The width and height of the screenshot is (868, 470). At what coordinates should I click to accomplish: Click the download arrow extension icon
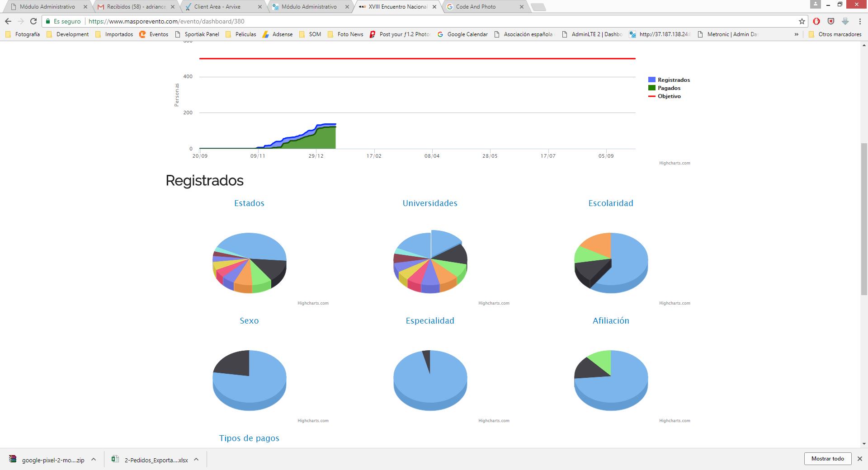pyautogui.click(x=845, y=21)
